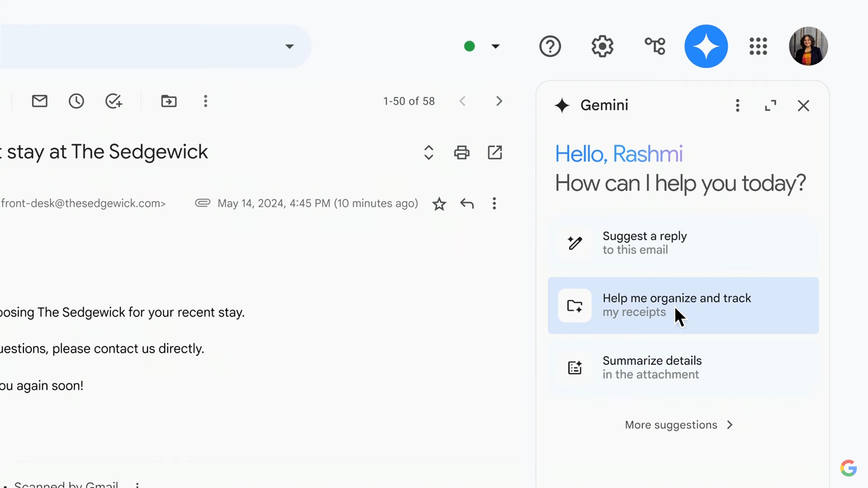Open Gemini three-dot options menu
The height and width of the screenshot is (488, 868).
(738, 105)
